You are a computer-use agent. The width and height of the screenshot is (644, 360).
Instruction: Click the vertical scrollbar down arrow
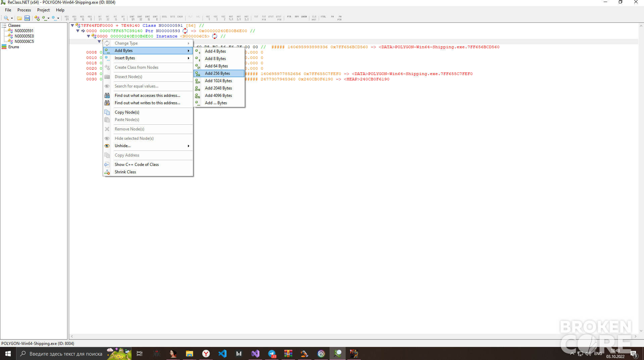[641, 331]
